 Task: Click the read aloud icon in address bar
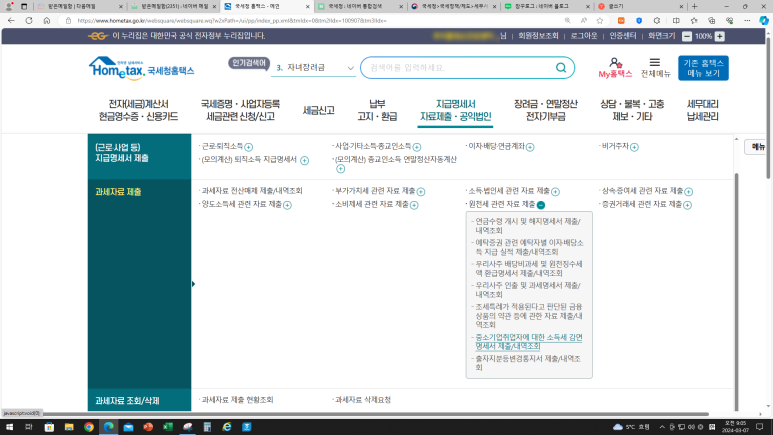pos(584,21)
